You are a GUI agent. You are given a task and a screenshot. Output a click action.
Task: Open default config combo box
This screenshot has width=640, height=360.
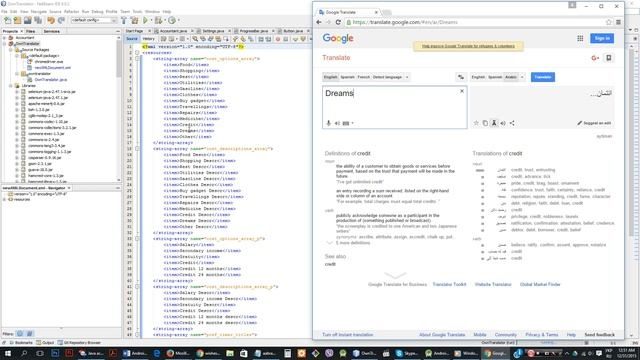(x=94, y=20)
